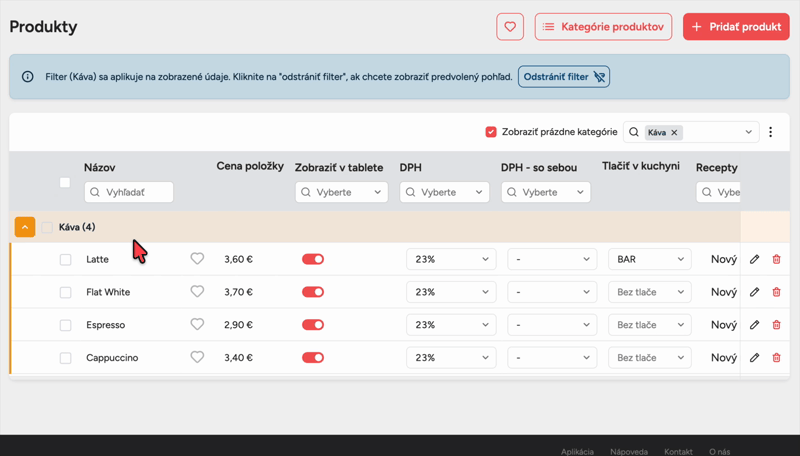Open DPH - so sebou filter dropdown
Screen dimensions: 800x456
click(x=546, y=192)
